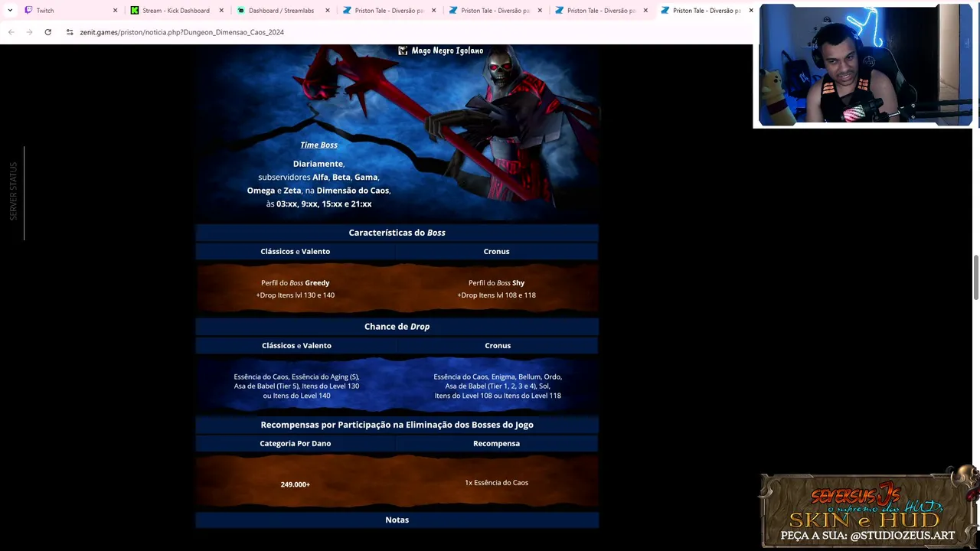This screenshot has height=551, width=980.
Task: Close the Dashboard / Streamlabs tab
Action: click(328, 11)
